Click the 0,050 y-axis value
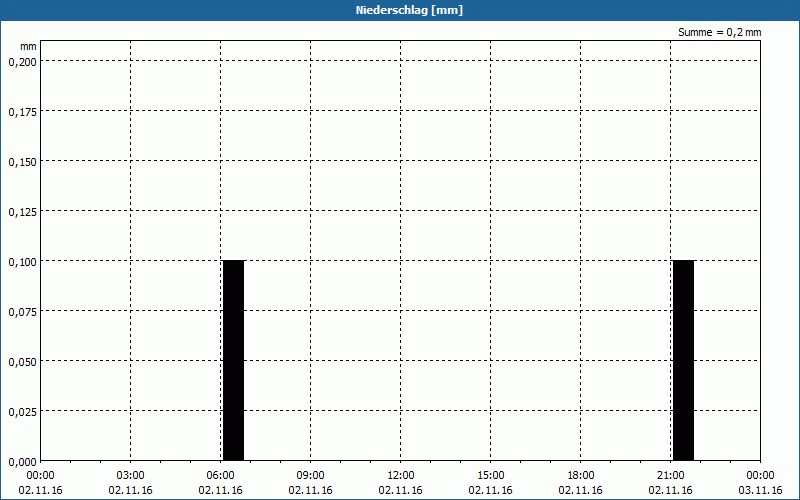Image resolution: width=800 pixels, height=500 pixels. coord(22,362)
